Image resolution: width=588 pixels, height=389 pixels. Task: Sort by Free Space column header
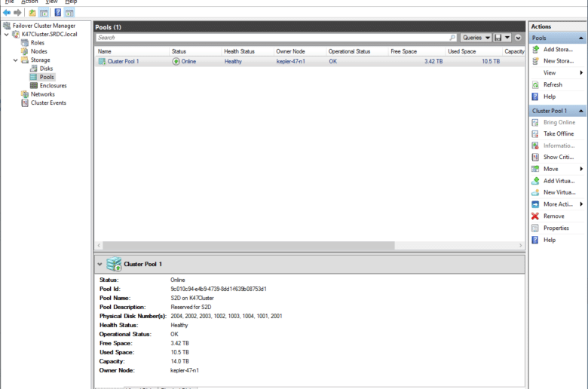tap(417, 51)
